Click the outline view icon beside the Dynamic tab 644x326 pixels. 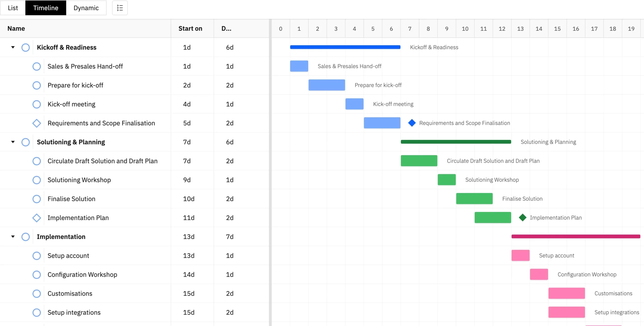pyautogui.click(x=120, y=8)
